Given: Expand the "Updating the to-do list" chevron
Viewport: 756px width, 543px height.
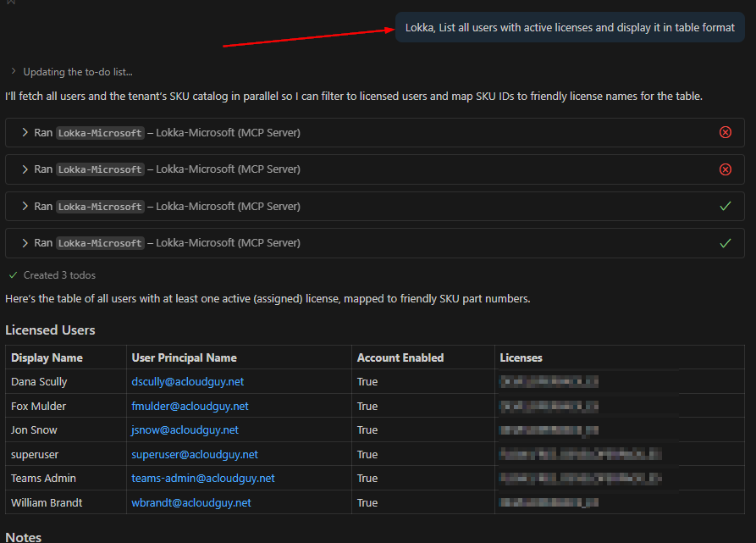Looking at the screenshot, I should (x=14, y=72).
